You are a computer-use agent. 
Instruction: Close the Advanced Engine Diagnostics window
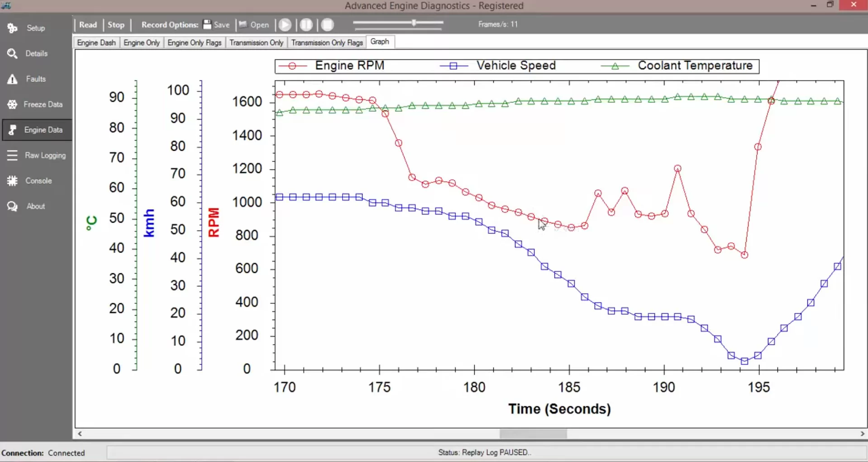(854, 5)
